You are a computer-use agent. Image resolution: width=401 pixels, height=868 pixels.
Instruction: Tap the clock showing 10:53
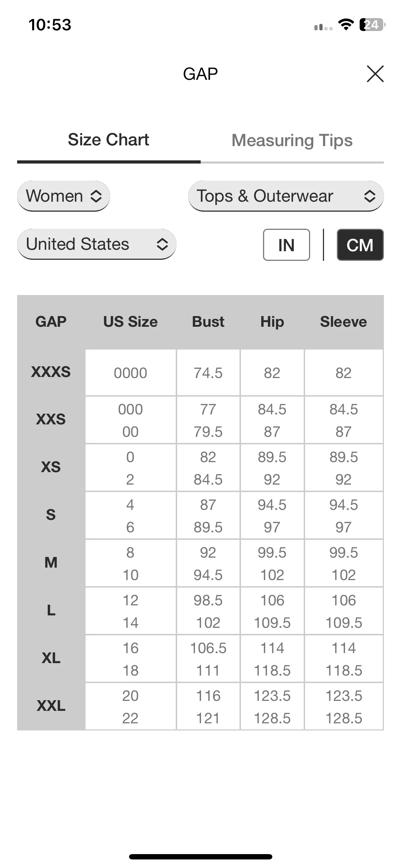[50, 25]
